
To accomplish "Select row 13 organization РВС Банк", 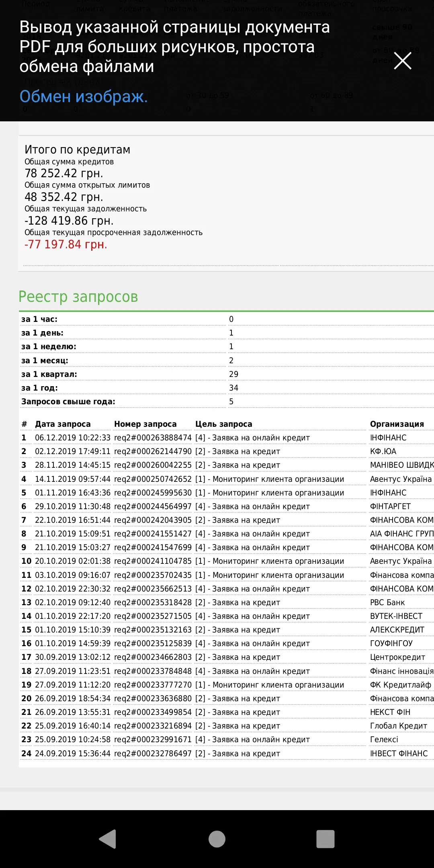I will point(387,602).
